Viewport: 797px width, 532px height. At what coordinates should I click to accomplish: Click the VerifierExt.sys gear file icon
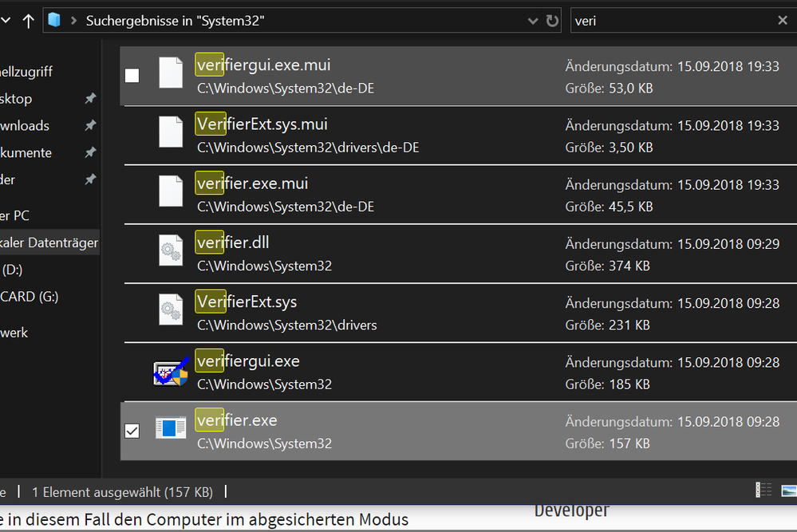(x=172, y=312)
